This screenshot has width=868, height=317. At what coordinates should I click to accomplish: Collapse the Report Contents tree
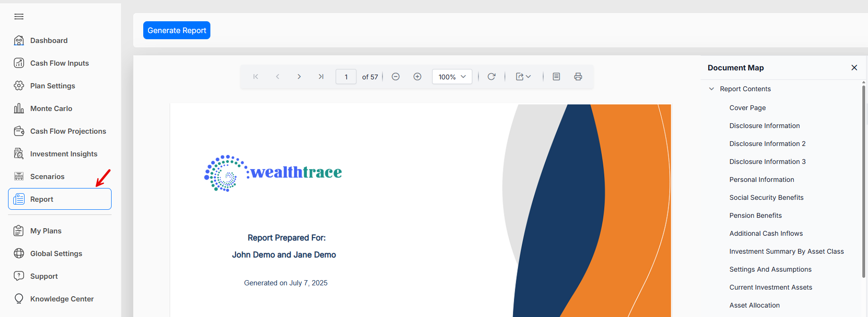(712, 89)
